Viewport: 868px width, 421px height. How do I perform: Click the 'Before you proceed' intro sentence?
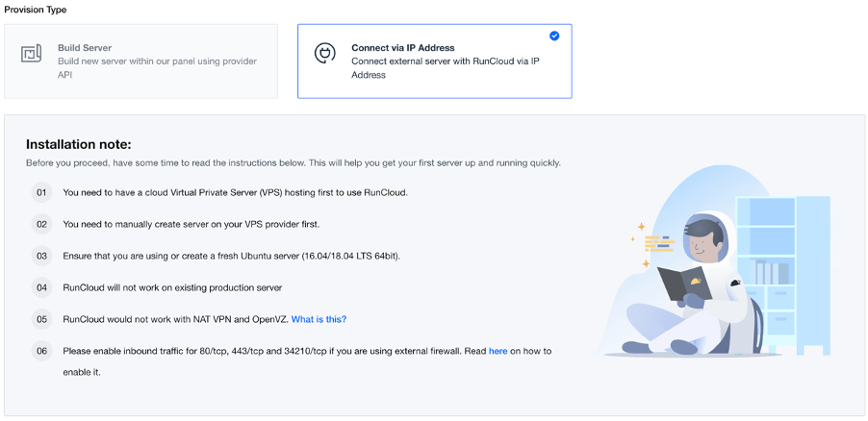click(294, 163)
